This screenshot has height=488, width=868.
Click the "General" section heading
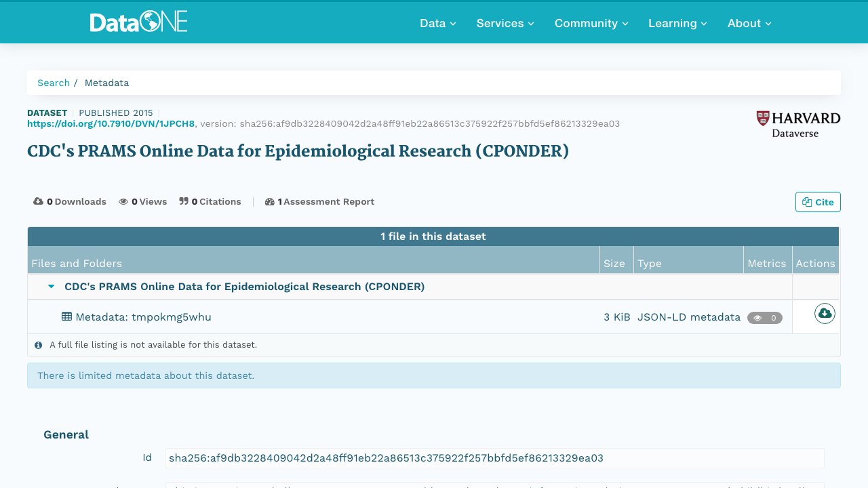[x=66, y=434]
